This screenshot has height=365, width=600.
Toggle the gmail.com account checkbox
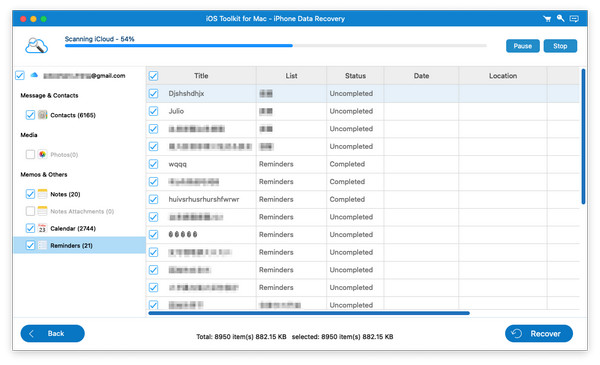point(20,75)
